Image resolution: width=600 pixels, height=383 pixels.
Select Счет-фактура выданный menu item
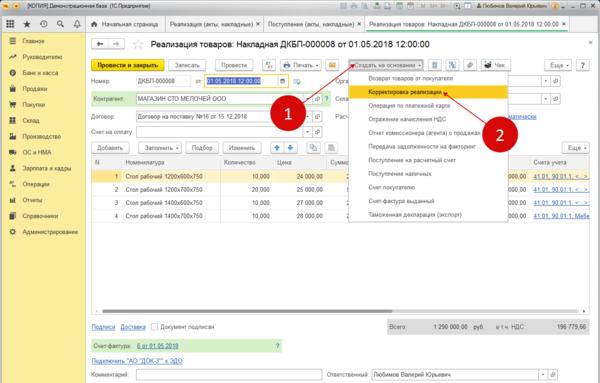[428, 201]
